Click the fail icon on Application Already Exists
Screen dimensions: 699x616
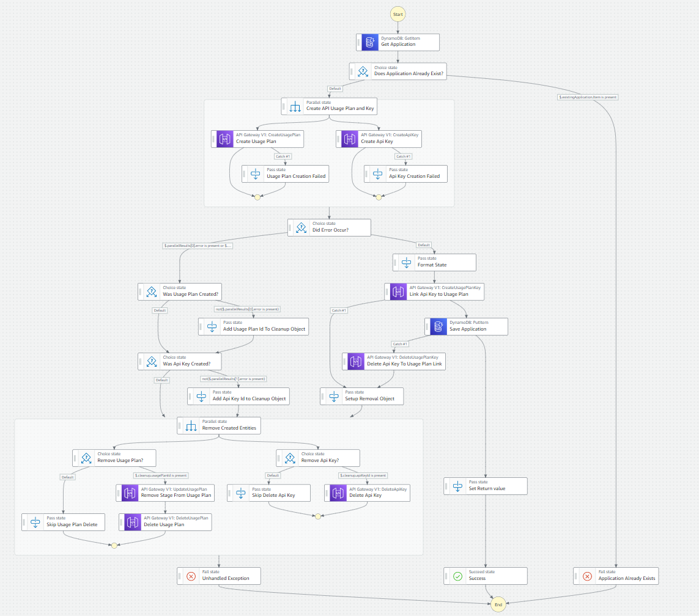tap(587, 576)
